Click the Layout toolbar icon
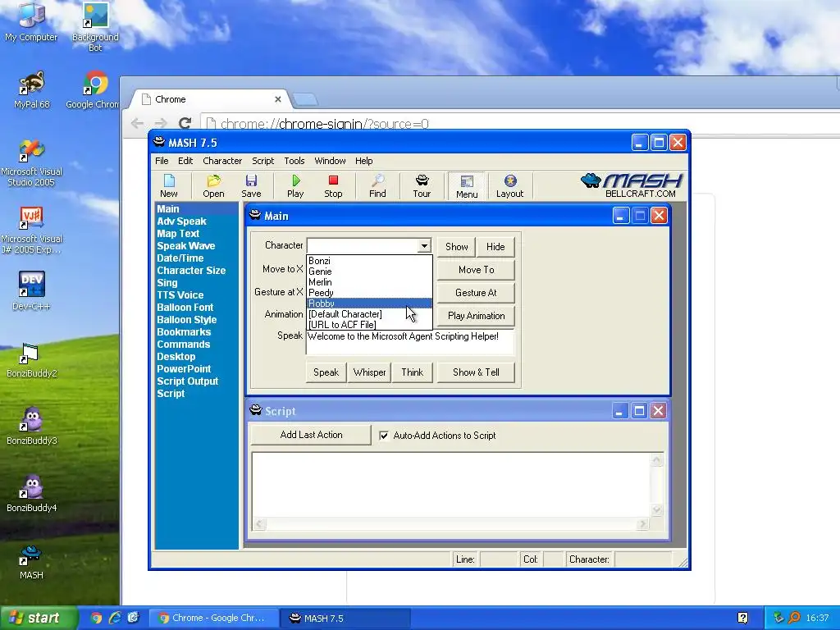Screen dimensions: 840x630 coord(509,186)
